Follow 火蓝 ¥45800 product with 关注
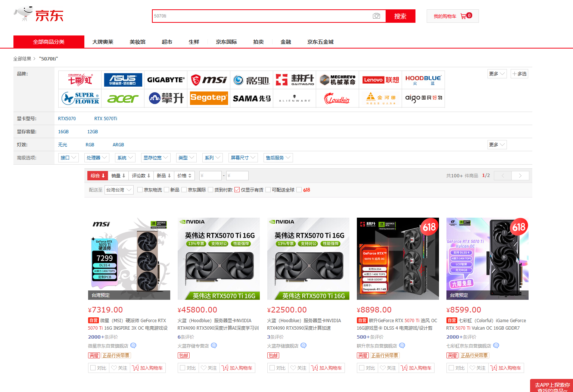The height and width of the screenshot is (392, 573). tap(209, 368)
